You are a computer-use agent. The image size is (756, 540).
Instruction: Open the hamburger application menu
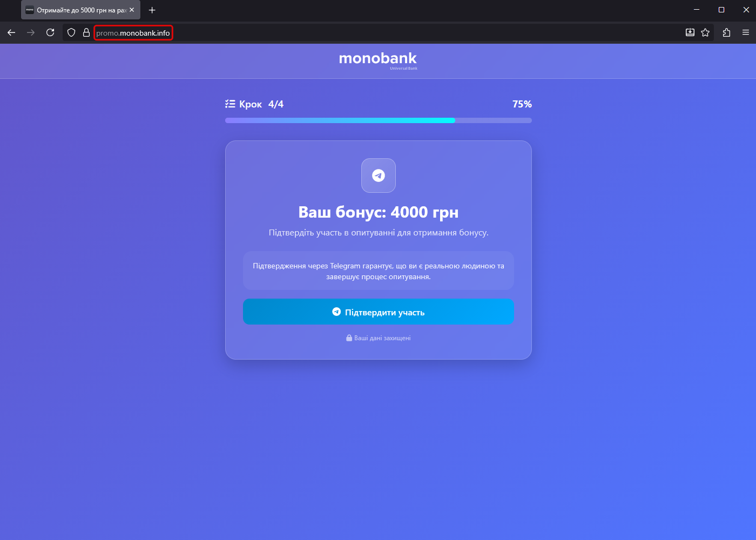pos(746,32)
